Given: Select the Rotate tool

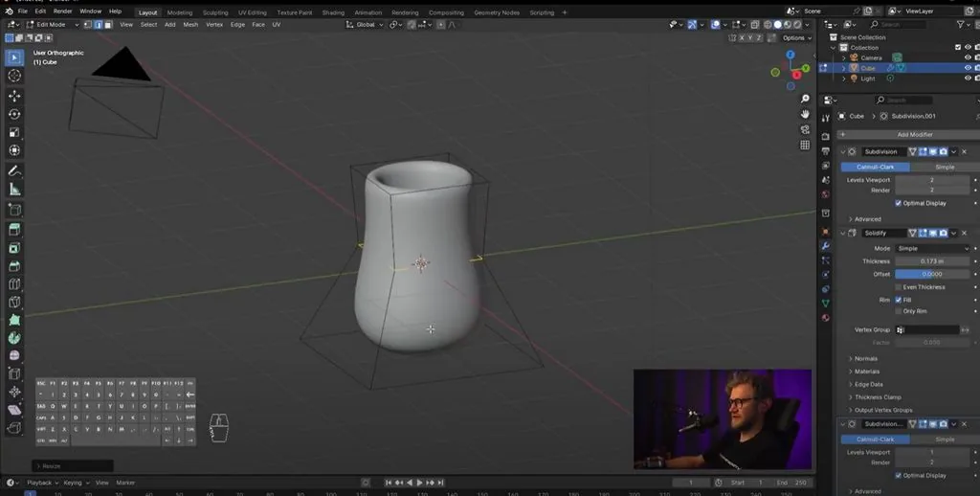Looking at the screenshot, I should 14,114.
